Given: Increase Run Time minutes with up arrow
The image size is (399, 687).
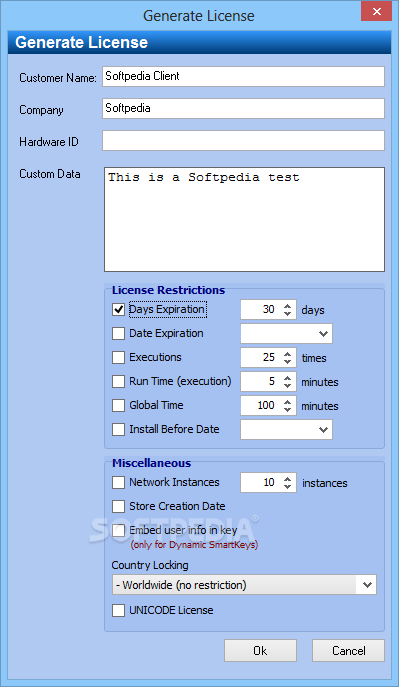Looking at the screenshot, I should [x=287, y=377].
